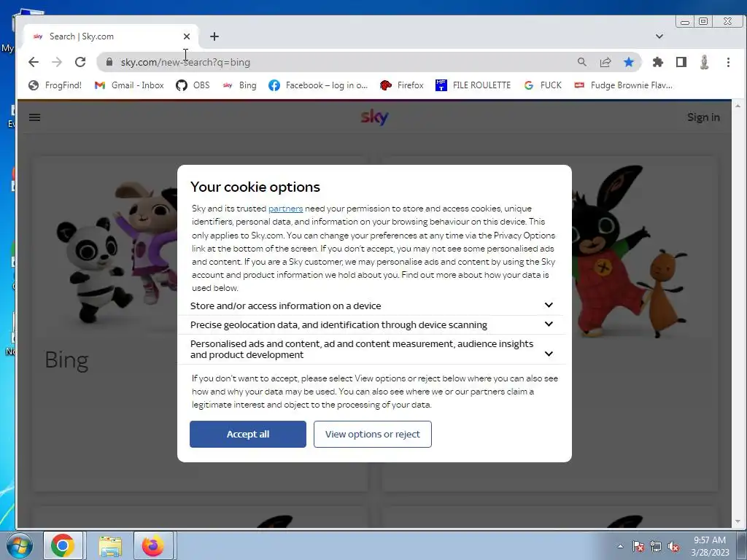Open the Chrome side panel

click(x=681, y=62)
